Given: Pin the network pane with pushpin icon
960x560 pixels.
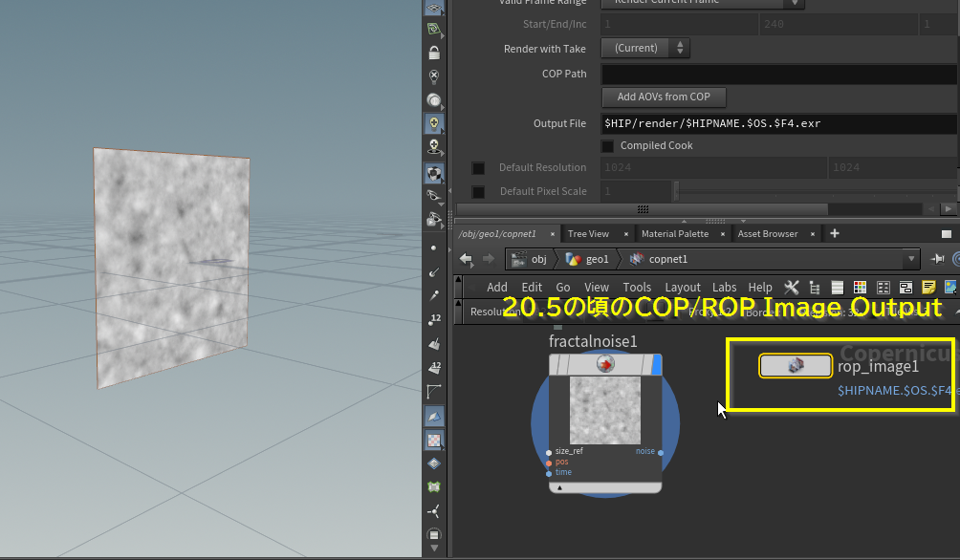Looking at the screenshot, I should coord(937,259).
